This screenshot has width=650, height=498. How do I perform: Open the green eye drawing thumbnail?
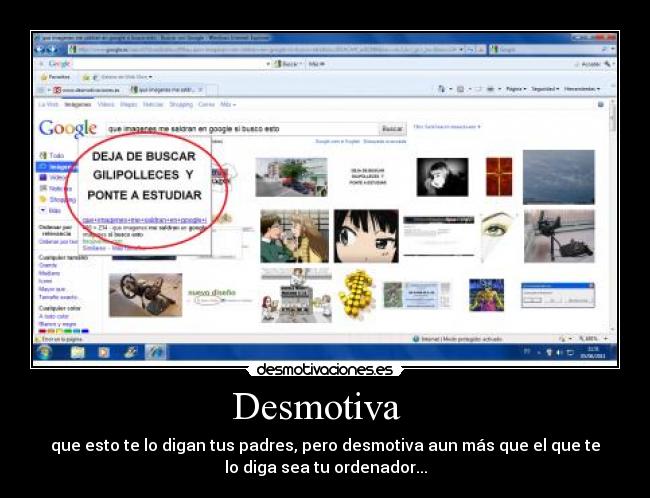498,236
